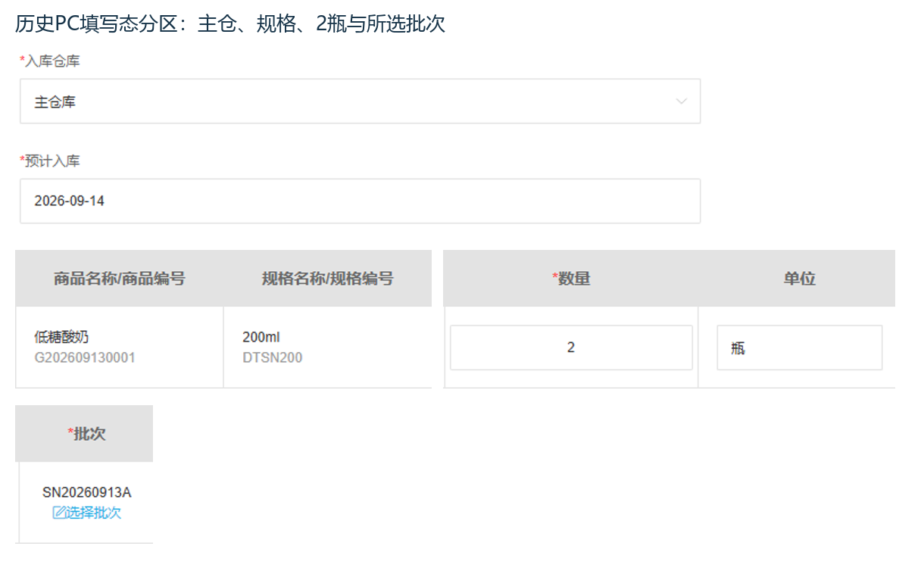Click the product name 低糖酸奶
Viewport: 924px width, 568px height.
pos(61,337)
